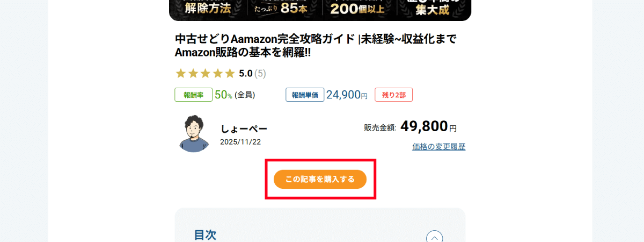This screenshot has width=644, height=242.
Task: Collapse the 目次 section with the chevron
Action: 434,237
